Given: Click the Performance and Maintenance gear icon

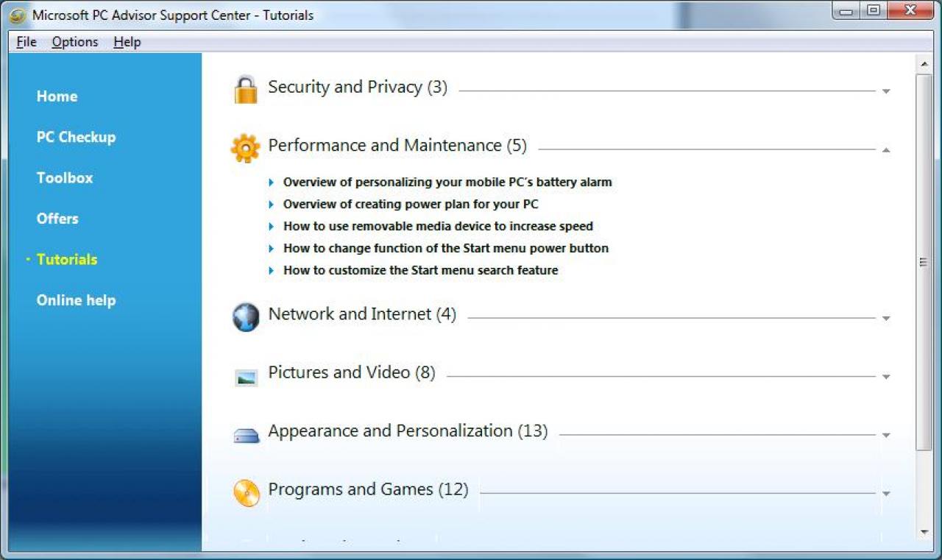Looking at the screenshot, I should (246, 148).
